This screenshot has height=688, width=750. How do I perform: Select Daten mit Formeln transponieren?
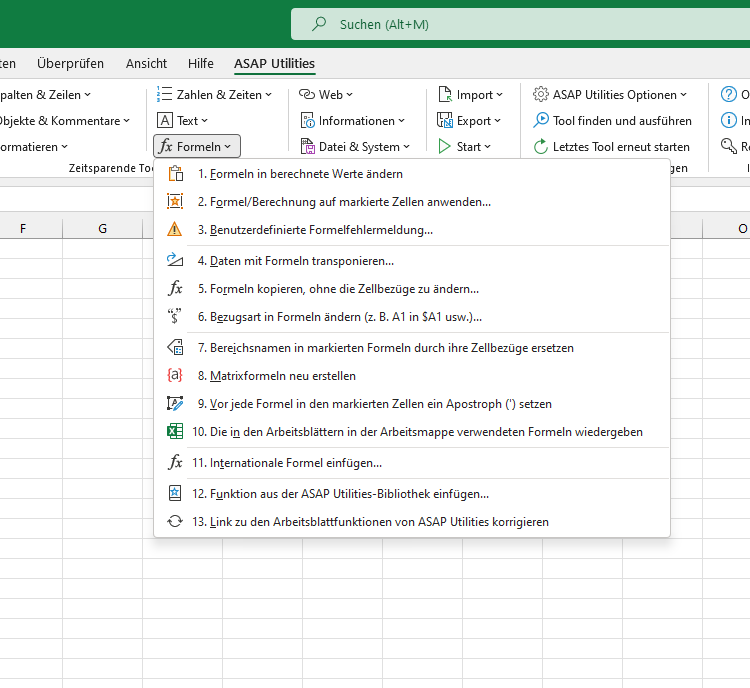click(412, 260)
